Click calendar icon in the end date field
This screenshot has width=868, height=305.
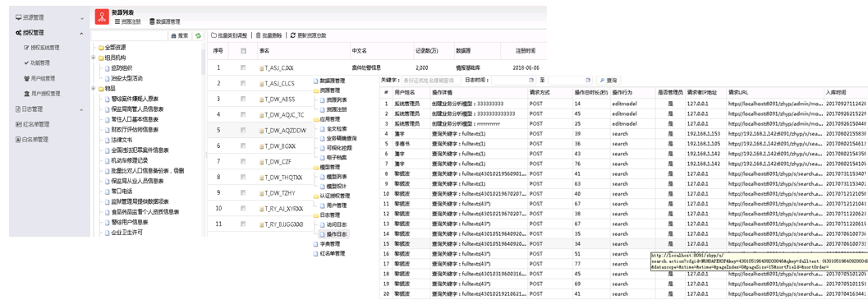(588, 81)
